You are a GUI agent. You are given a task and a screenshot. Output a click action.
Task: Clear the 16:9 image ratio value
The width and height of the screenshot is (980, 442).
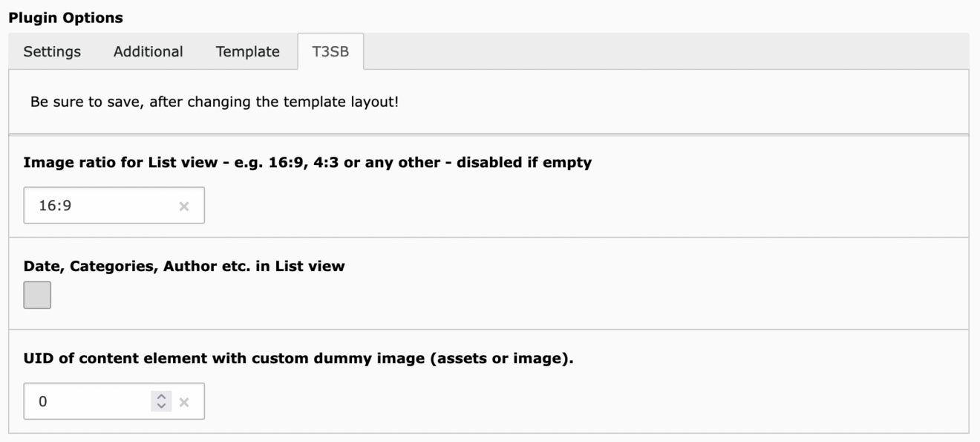coord(184,206)
